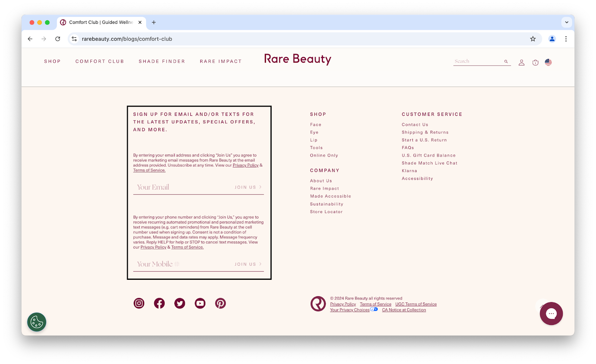Expand the tab search dropdown
Screen dimensions: 596x364
[x=567, y=22]
